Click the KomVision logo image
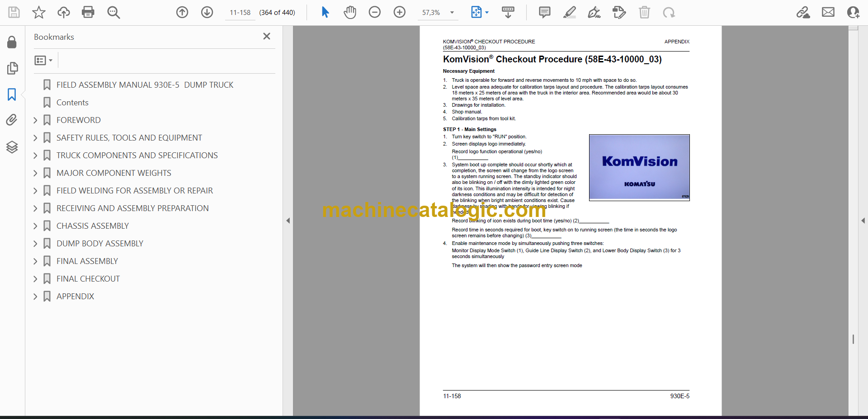The image size is (868, 419). 639,167
